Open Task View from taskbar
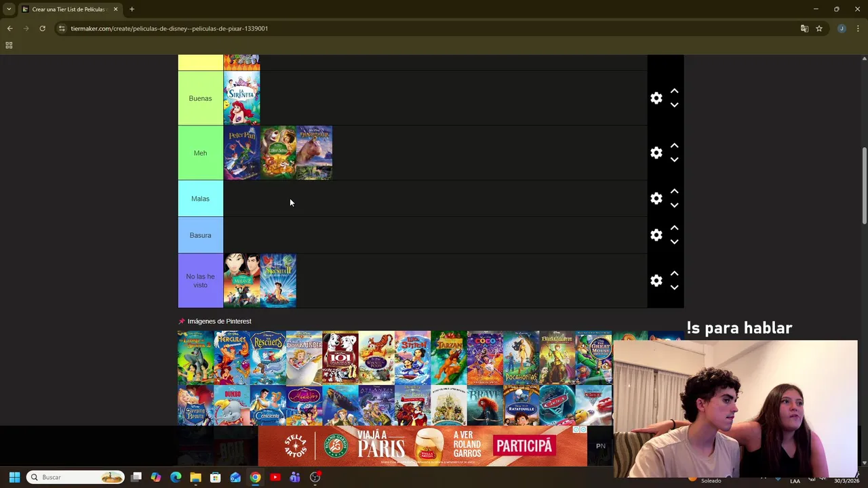Screen dimensions: 868x488 point(136,477)
